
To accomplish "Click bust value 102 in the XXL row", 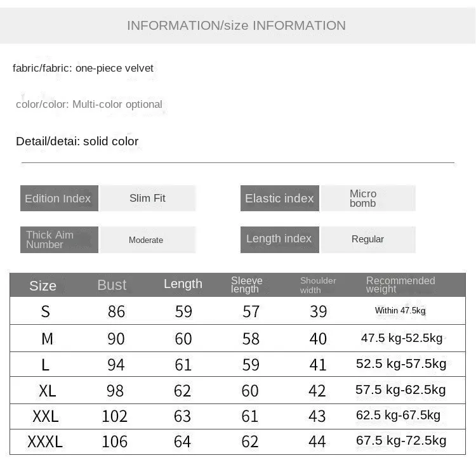I will click(x=115, y=416).
